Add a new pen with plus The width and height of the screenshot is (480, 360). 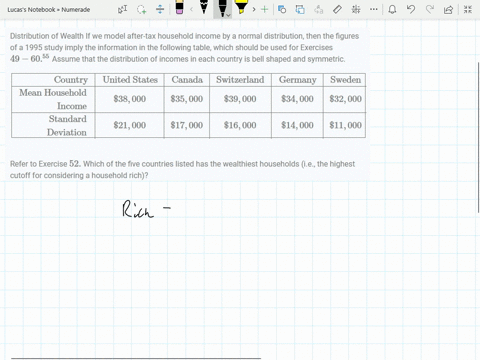(265, 9)
